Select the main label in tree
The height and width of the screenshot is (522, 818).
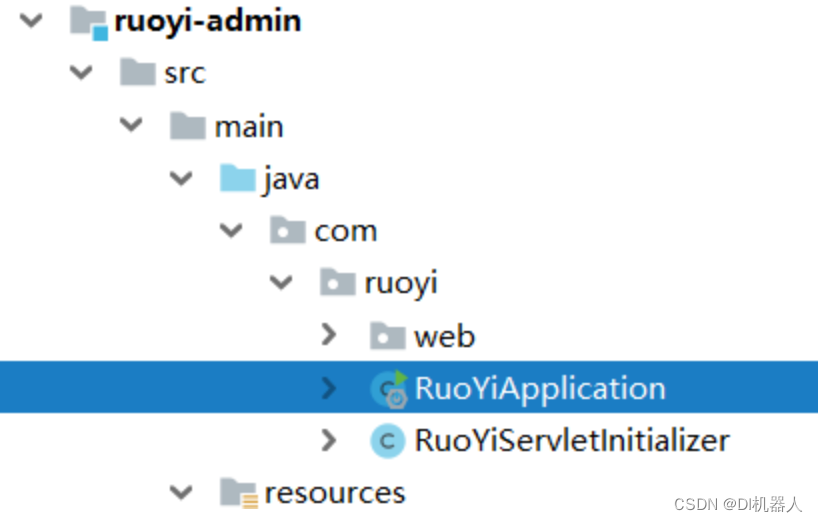(x=249, y=127)
